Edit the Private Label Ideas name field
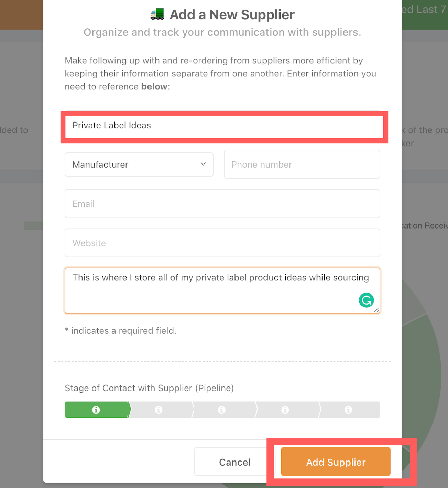448x488 pixels. tap(222, 126)
